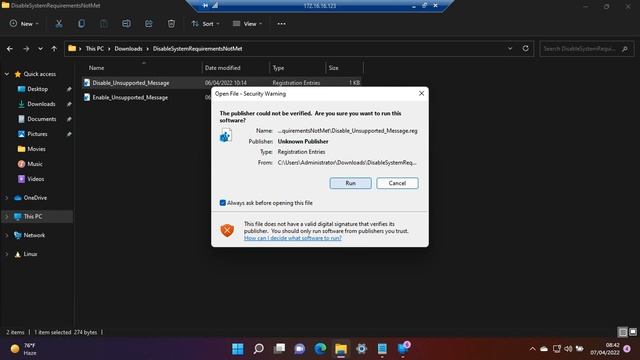Launch Microsoft Edge from taskbar
Screen dimensions: 640x360
[x=320, y=349]
